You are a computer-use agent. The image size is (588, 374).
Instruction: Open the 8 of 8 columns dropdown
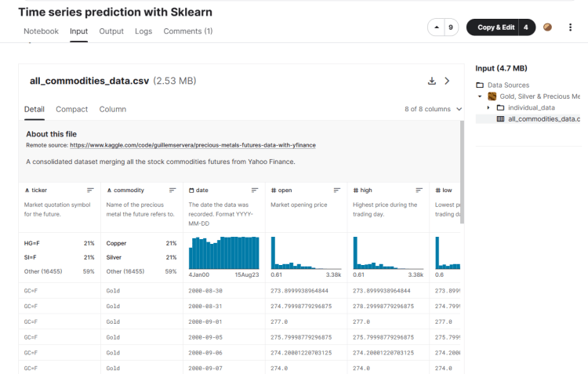pyautogui.click(x=433, y=109)
